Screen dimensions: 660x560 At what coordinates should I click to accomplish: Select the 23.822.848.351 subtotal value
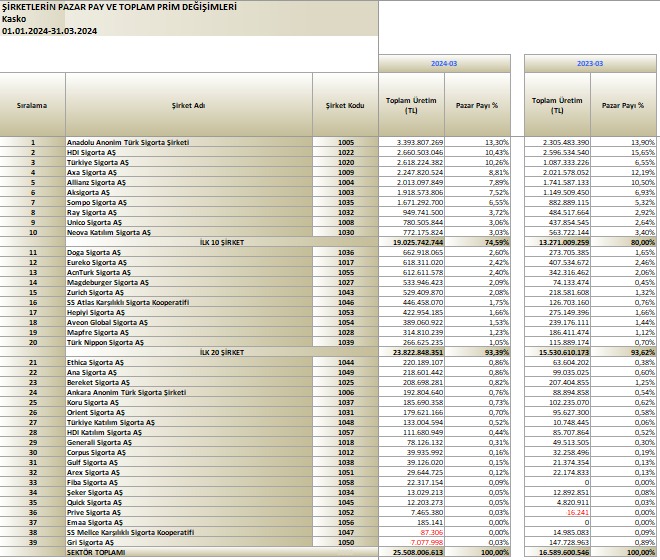412,352
